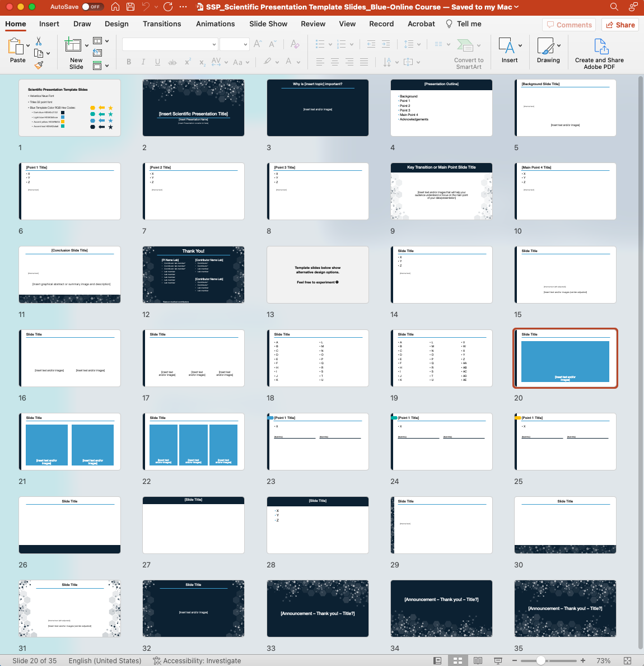Image resolution: width=644 pixels, height=666 pixels.
Task: Start Slide Show from status bar icon
Action: (498, 660)
